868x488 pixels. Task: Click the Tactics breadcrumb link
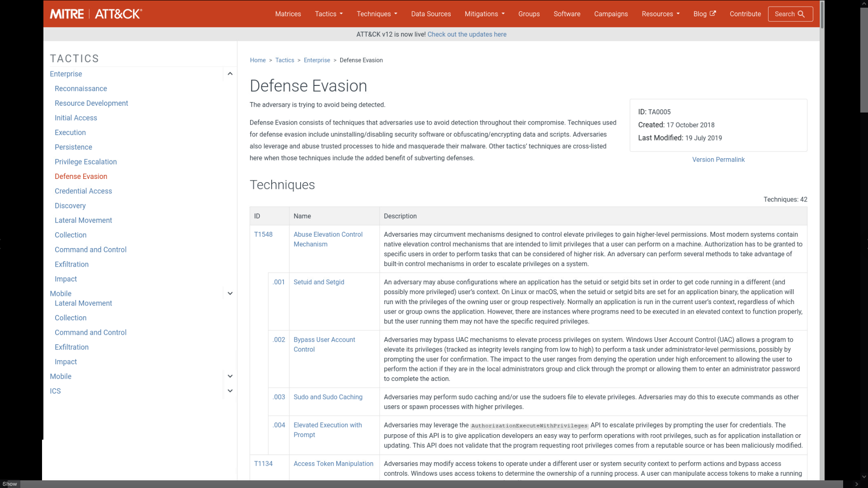point(284,60)
